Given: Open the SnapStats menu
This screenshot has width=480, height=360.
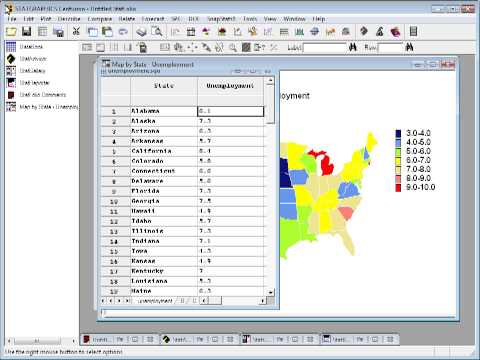Looking at the screenshot, I should (x=221, y=19).
